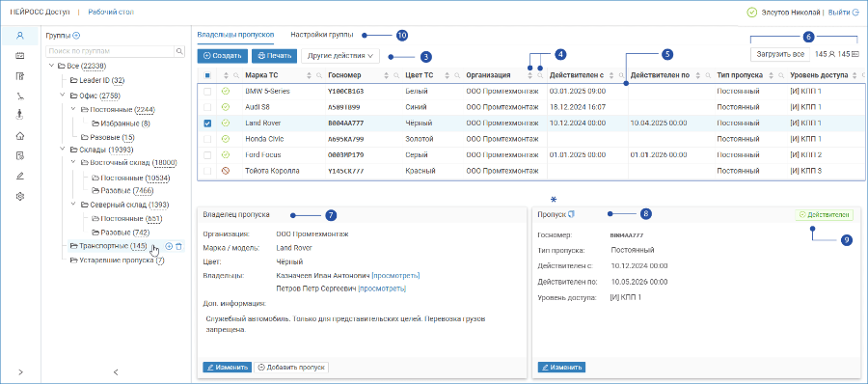Click the Создать button
The image size is (868, 384).
222,56
